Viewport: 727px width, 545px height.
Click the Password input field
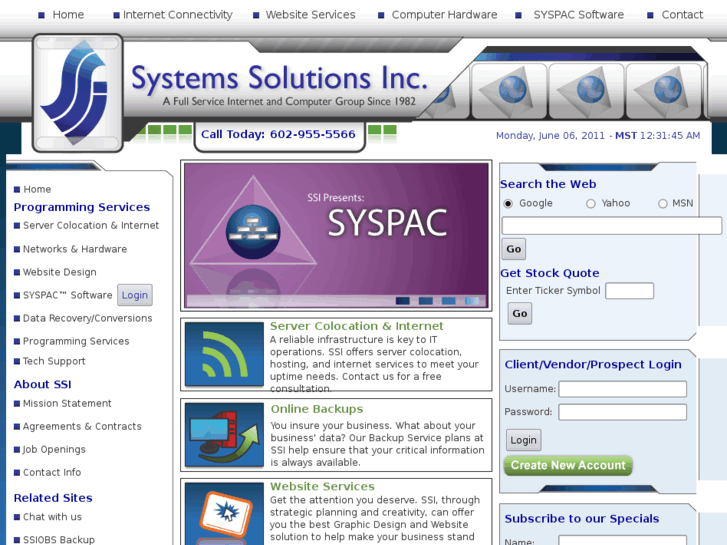click(x=622, y=412)
